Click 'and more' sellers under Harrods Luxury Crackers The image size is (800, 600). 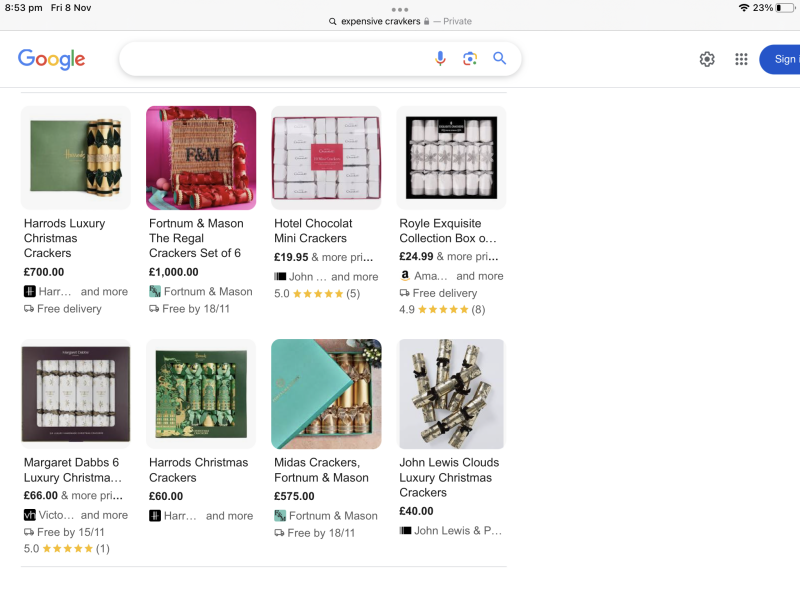104,291
